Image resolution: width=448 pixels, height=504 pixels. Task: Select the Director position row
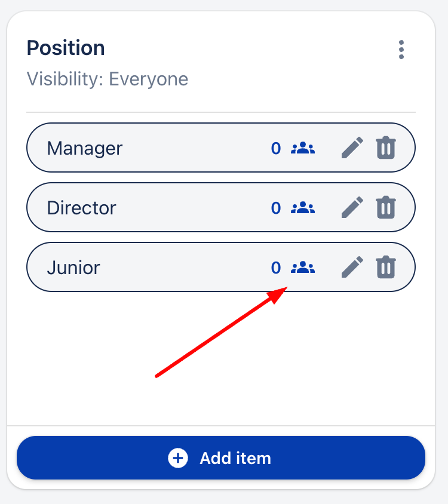(x=149, y=207)
